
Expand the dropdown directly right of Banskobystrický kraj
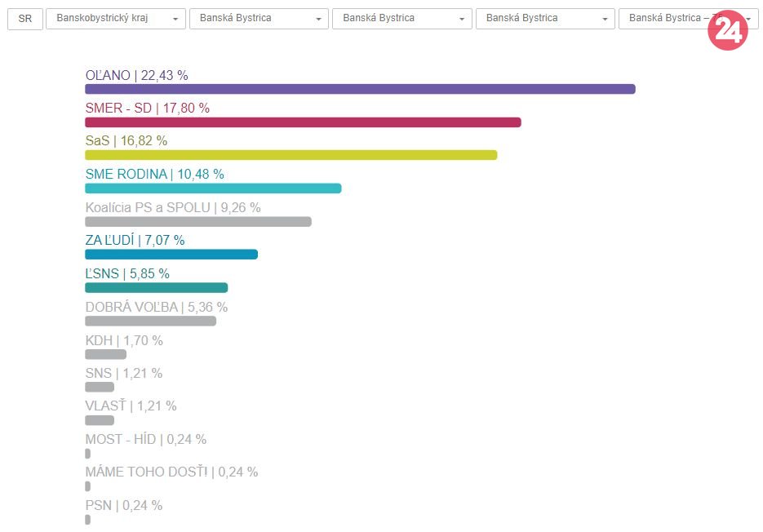pos(259,19)
